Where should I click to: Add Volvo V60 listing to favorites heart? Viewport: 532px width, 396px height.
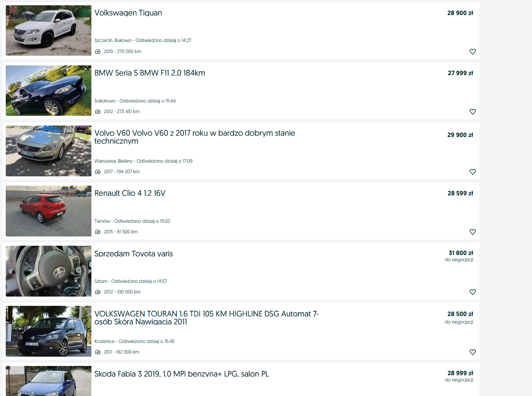(x=472, y=172)
